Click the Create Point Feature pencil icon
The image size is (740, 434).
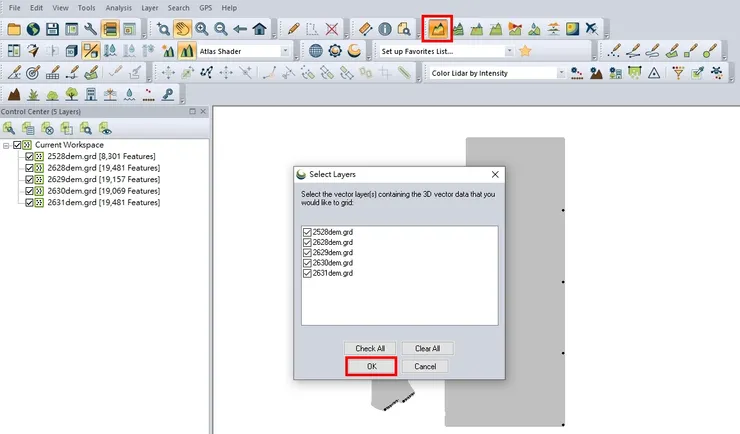tap(614, 51)
